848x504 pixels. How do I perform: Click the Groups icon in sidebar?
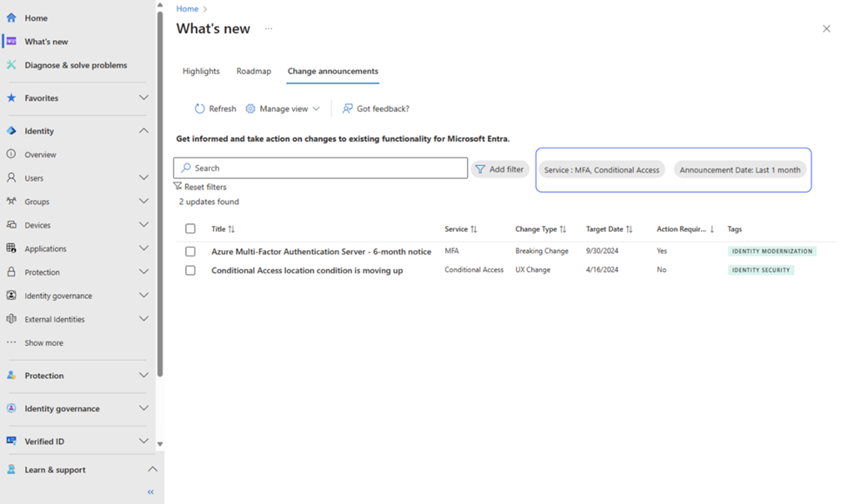[11, 201]
